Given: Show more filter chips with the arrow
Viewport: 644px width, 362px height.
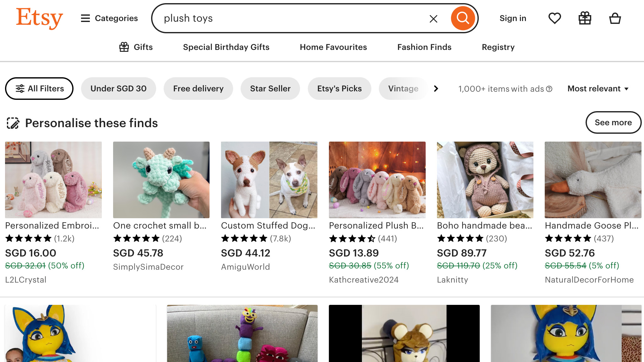Looking at the screenshot, I should 436,89.
